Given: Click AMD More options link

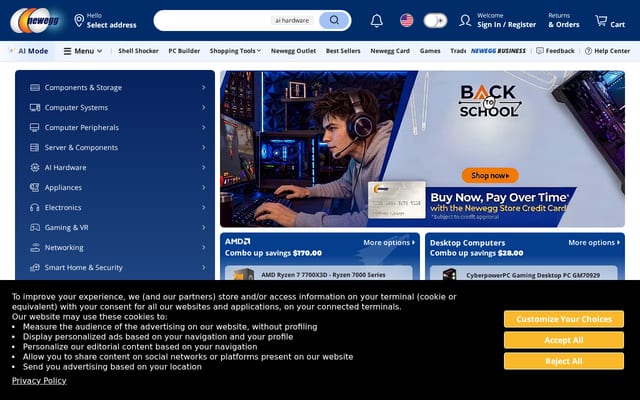Looking at the screenshot, I should 389,242.
